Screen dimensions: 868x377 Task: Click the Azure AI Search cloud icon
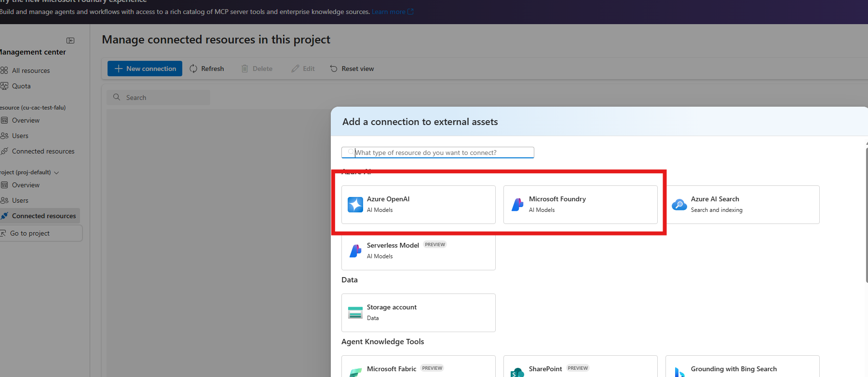[679, 205]
